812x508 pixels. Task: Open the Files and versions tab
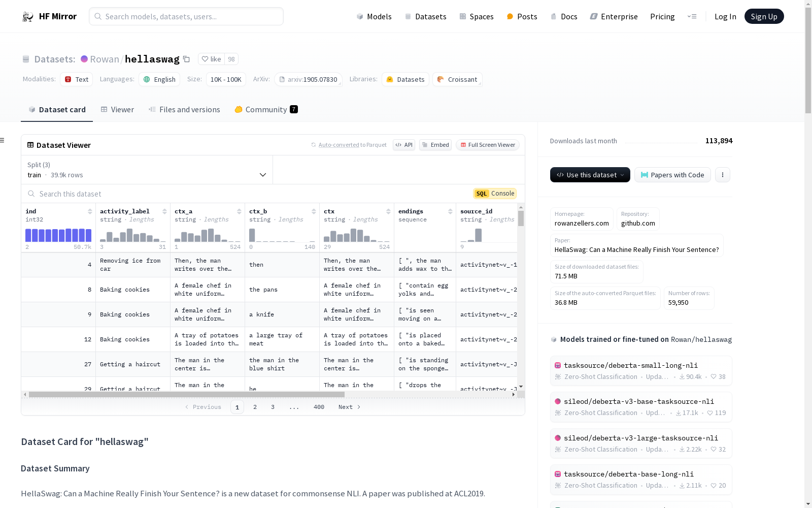click(184, 110)
